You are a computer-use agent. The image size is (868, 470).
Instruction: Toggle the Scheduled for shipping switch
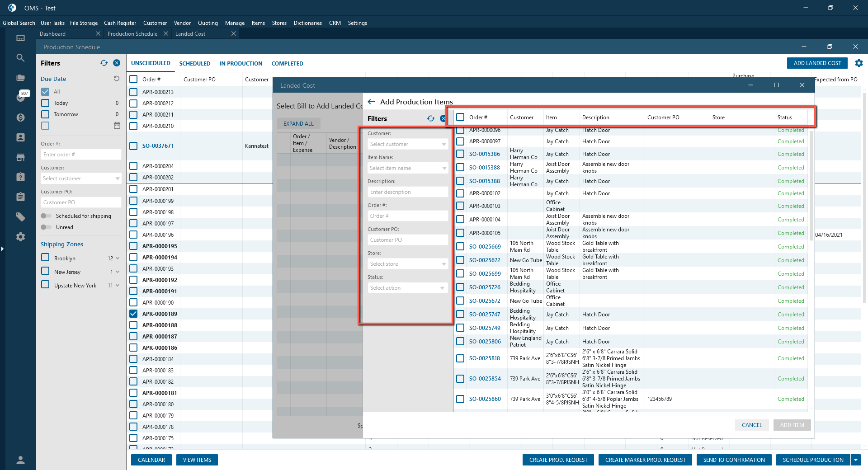click(46, 216)
